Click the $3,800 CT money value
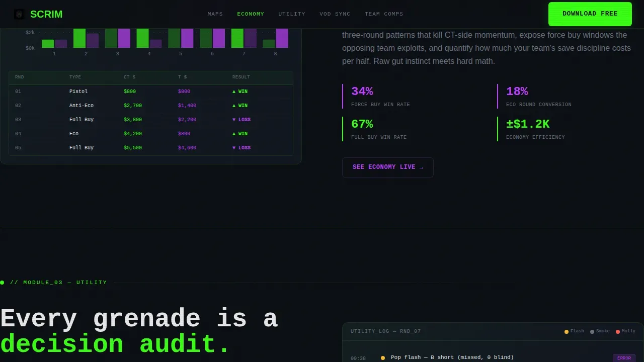Image resolution: width=644 pixels, height=362 pixels. coord(133,120)
